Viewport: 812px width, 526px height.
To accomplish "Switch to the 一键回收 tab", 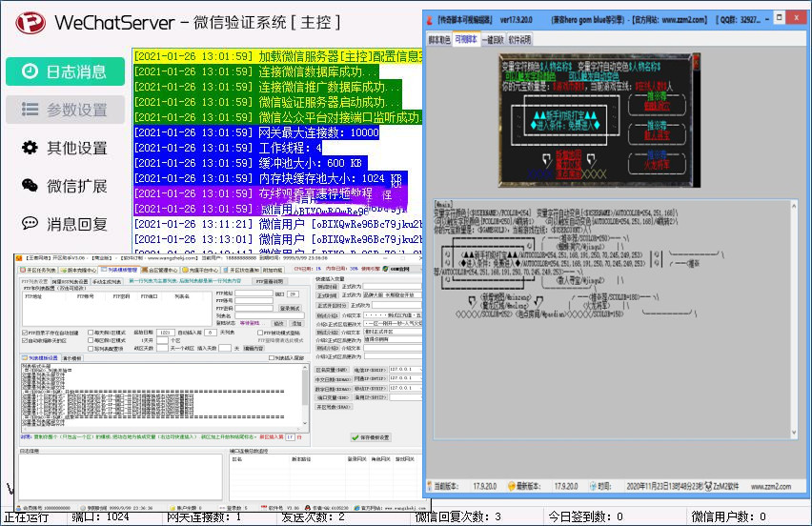I will (493, 41).
